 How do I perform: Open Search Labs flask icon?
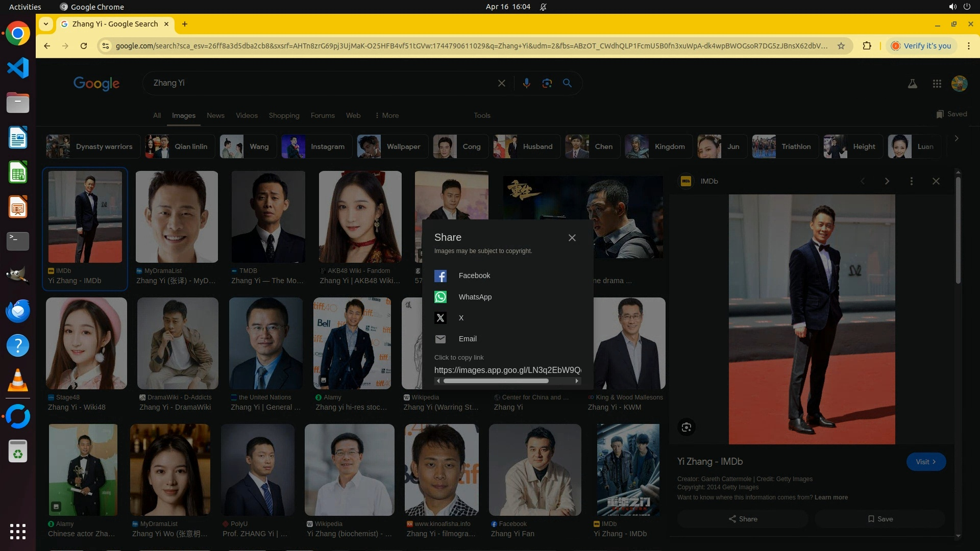912,84
